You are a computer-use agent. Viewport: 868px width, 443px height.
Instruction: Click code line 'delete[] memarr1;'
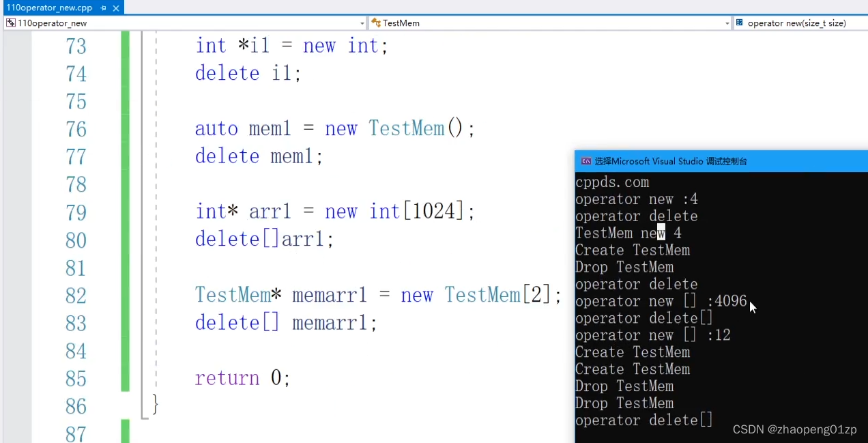tap(286, 322)
